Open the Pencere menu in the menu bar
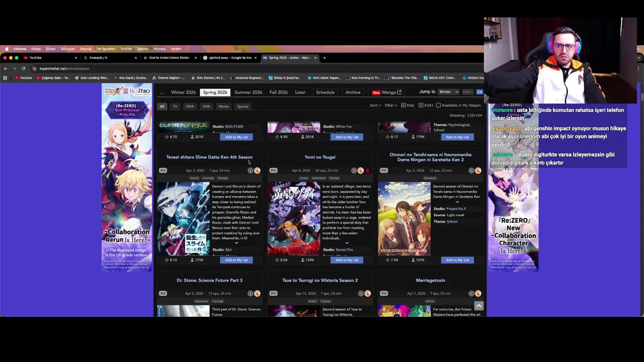The height and width of the screenshot is (362, 644). [159, 49]
